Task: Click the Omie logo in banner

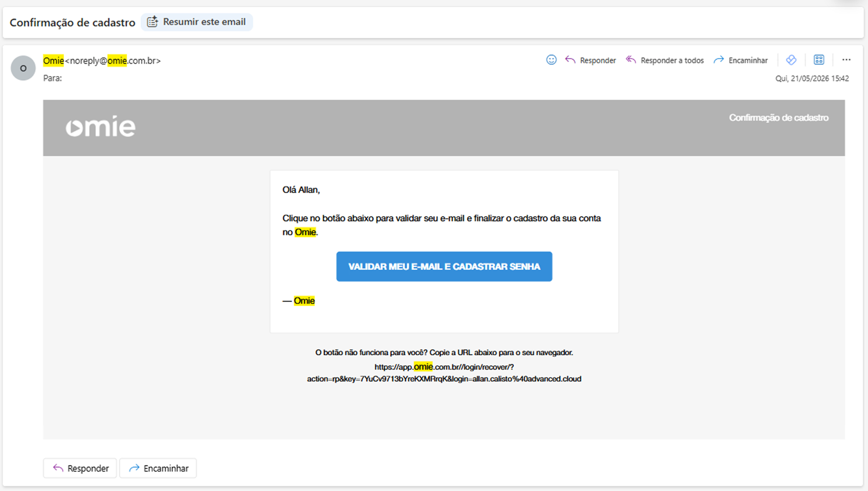Action: (x=100, y=126)
